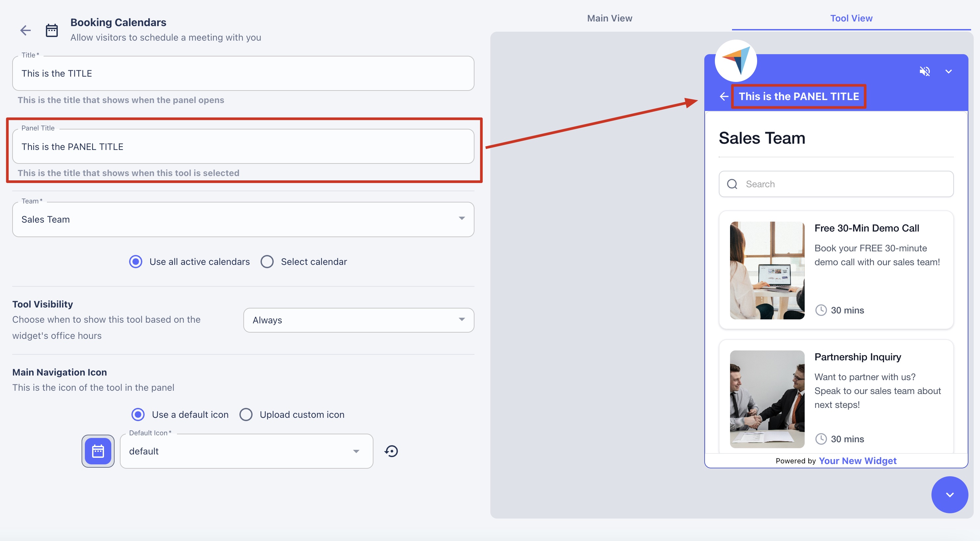The image size is (980, 541).
Task: Select the Use all active calendars option
Action: pyautogui.click(x=136, y=262)
